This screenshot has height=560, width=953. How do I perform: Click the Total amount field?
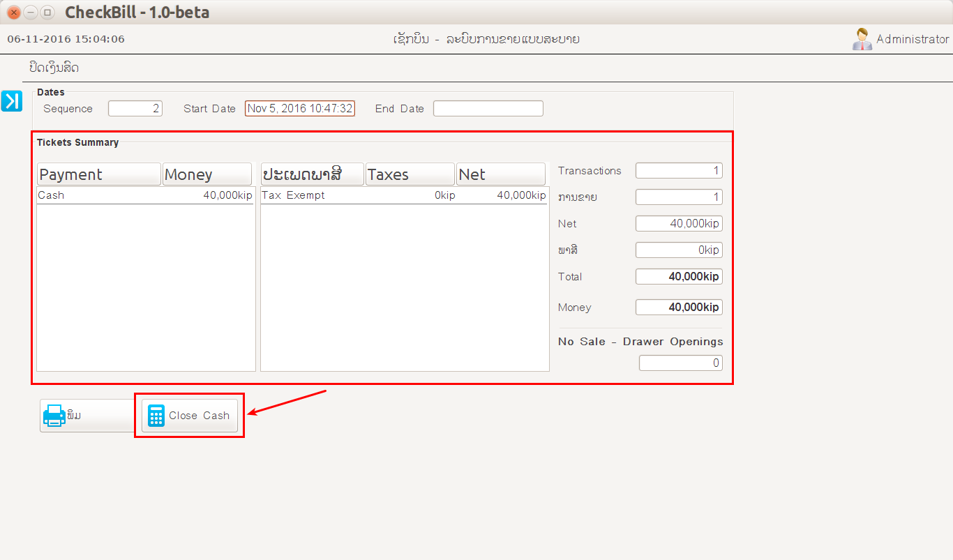point(679,277)
